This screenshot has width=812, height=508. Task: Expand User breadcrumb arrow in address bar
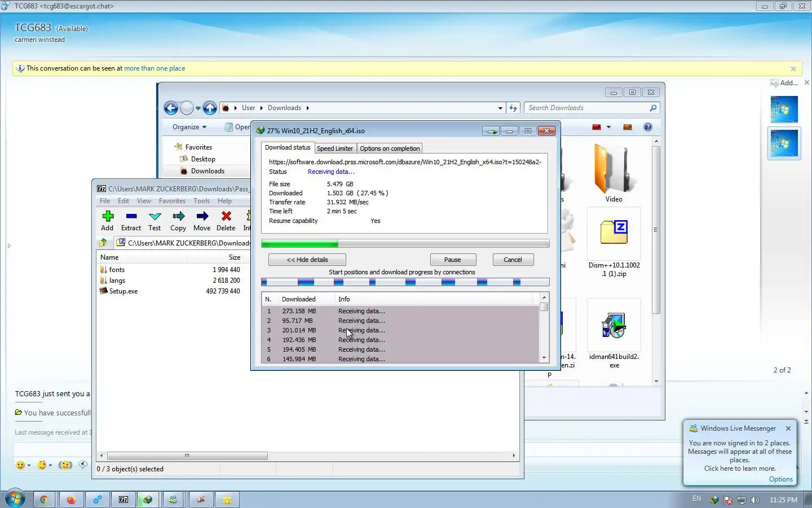pos(261,108)
